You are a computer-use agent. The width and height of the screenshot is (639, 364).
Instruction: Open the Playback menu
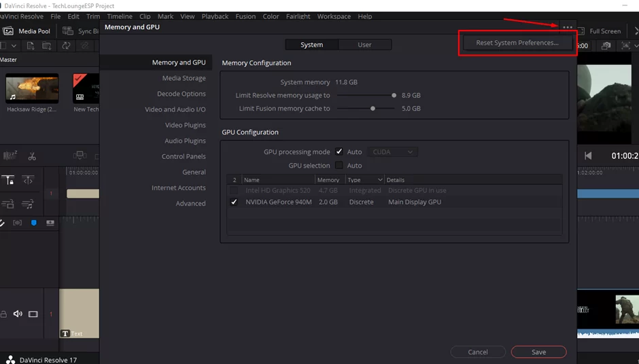pyautogui.click(x=215, y=16)
